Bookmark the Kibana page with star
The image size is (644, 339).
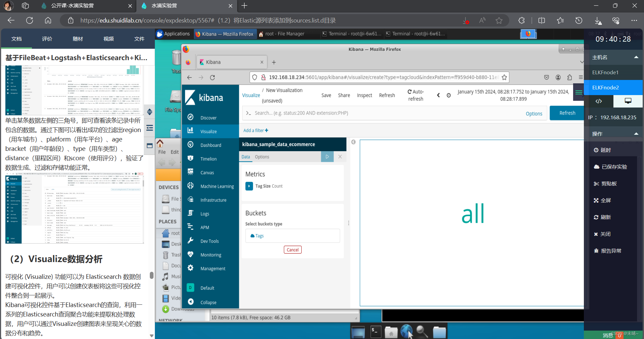click(x=504, y=78)
